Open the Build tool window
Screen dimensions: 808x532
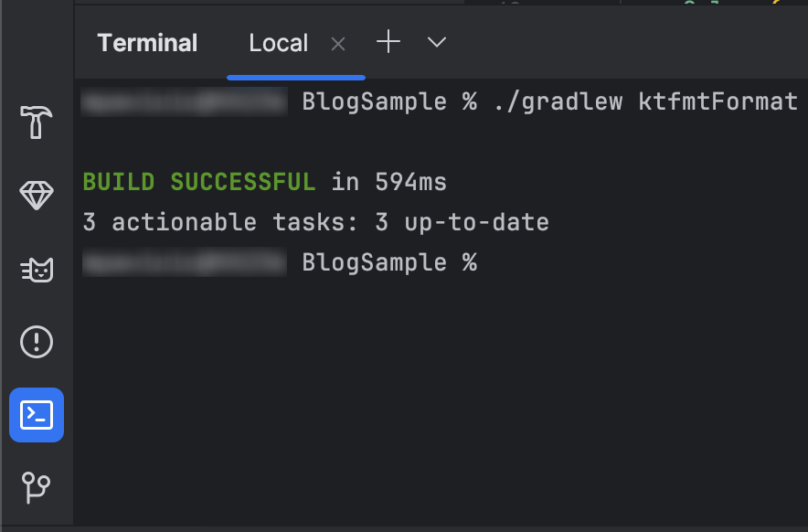point(36,123)
